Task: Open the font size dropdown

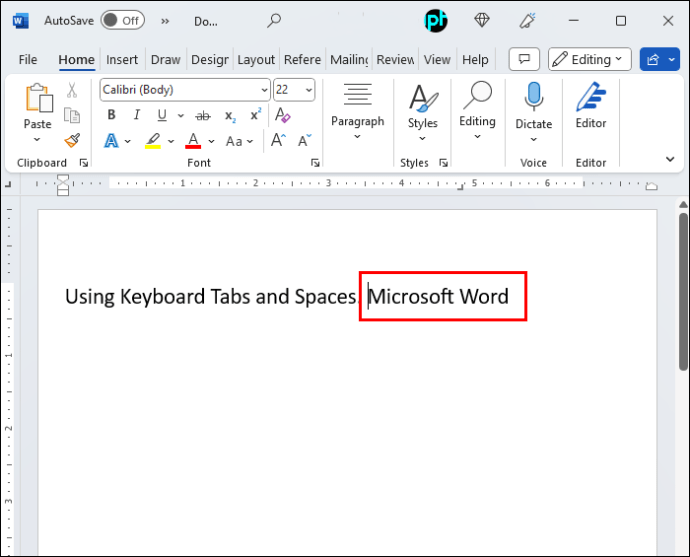Action: [309, 90]
